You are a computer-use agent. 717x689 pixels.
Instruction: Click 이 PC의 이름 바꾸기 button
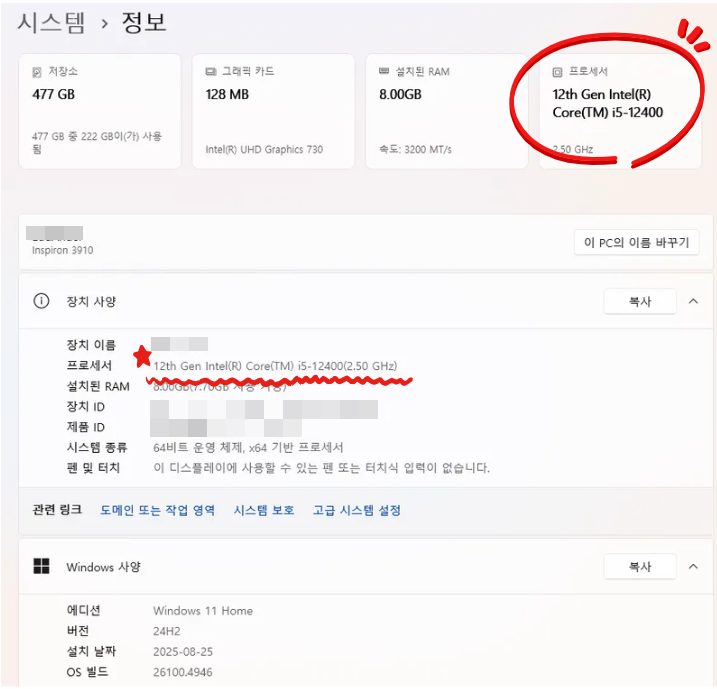coord(637,242)
